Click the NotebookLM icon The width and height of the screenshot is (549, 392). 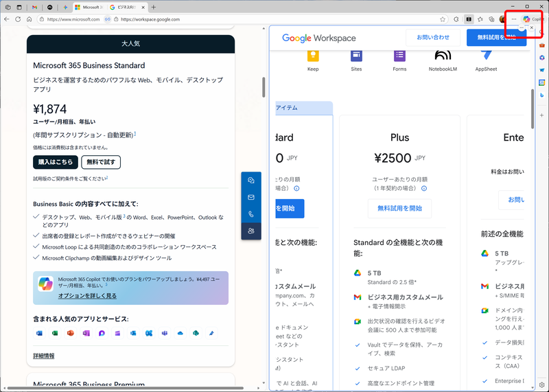pos(443,56)
